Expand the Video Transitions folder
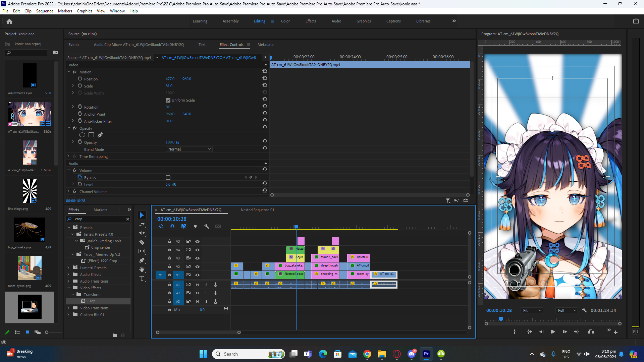Image resolution: width=644 pixels, height=362 pixels. 69,308
